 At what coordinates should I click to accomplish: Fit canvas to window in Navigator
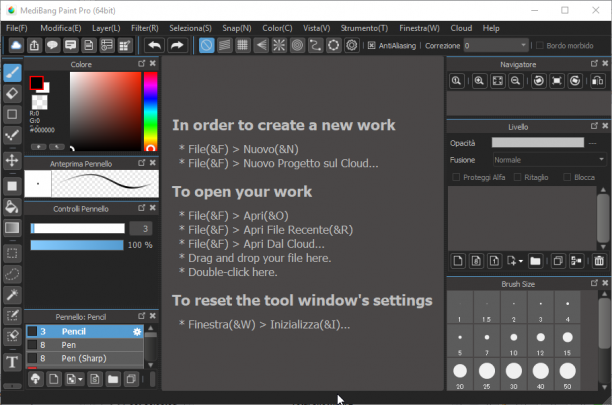(498, 81)
